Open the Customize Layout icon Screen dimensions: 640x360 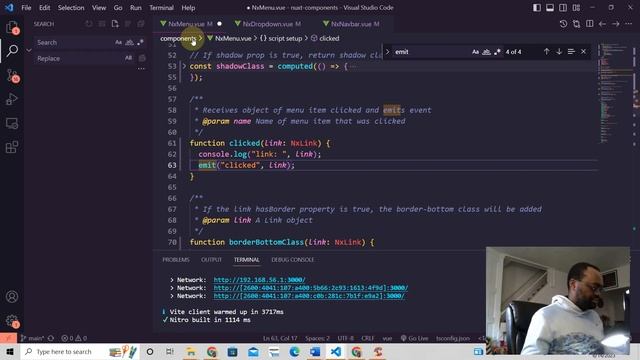(576, 8)
